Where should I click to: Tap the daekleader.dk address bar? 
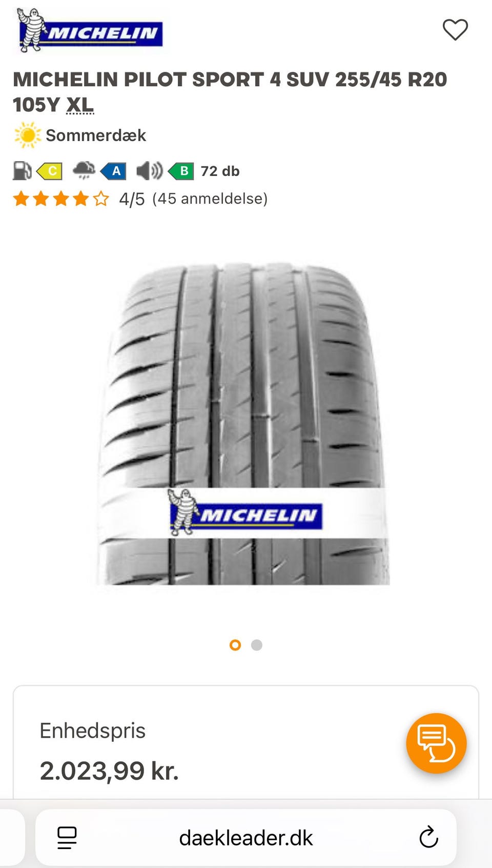coord(246,838)
